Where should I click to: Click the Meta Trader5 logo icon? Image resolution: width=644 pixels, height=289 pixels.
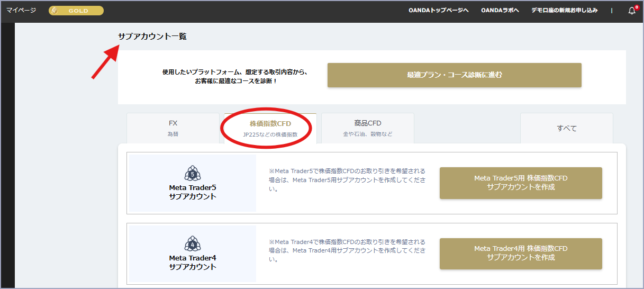tap(193, 173)
